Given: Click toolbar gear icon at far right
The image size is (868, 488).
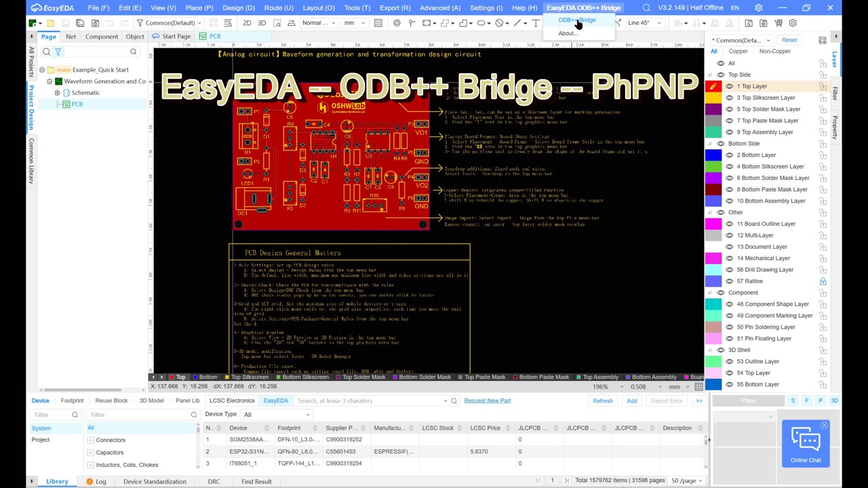Looking at the screenshot, I should pyautogui.click(x=793, y=23).
